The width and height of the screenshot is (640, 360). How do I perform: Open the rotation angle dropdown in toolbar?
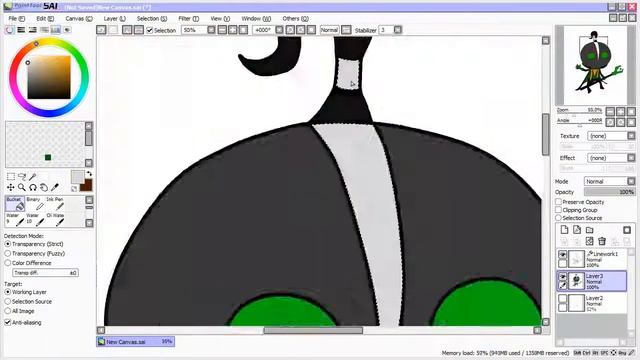coord(279,30)
